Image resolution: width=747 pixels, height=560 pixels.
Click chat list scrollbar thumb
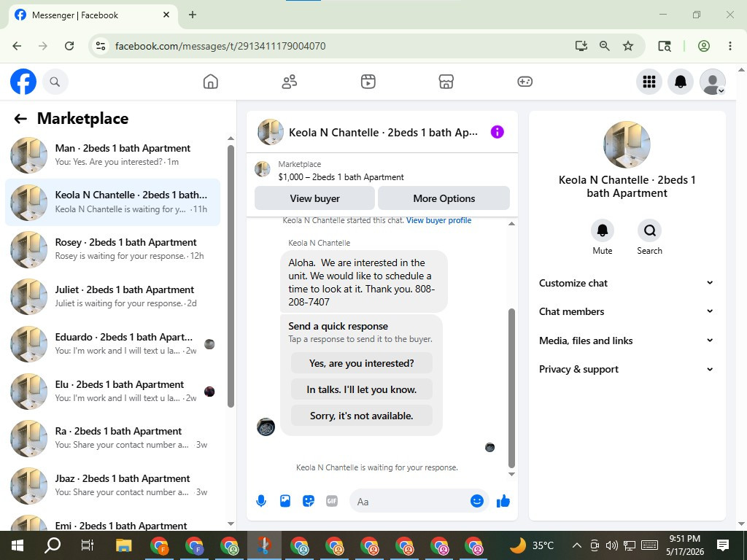[x=231, y=276]
